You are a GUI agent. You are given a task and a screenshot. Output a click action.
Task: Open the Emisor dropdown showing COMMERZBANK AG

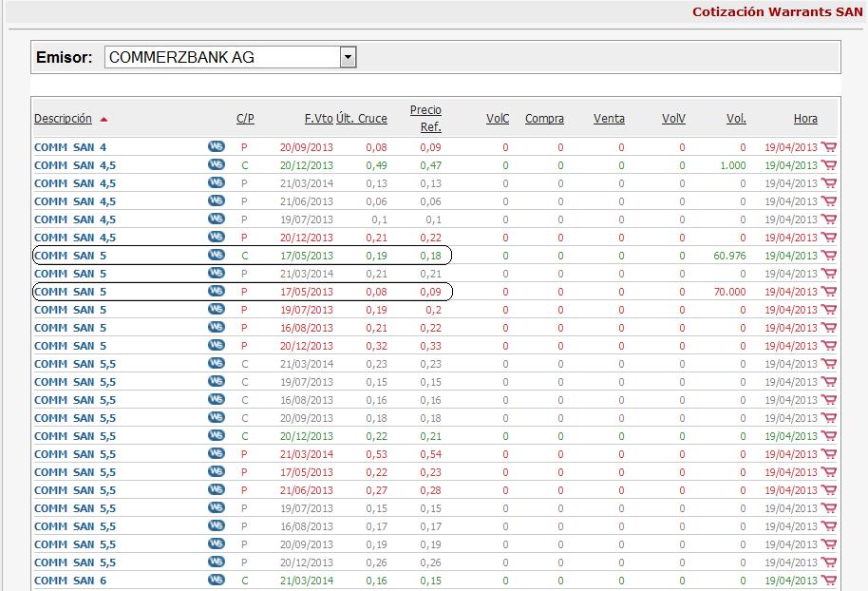pos(230,57)
